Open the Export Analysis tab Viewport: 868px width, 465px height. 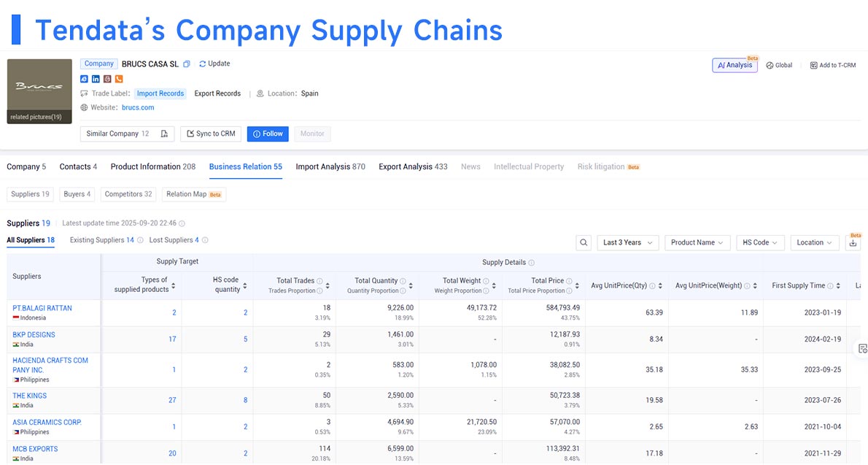[x=413, y=167]
